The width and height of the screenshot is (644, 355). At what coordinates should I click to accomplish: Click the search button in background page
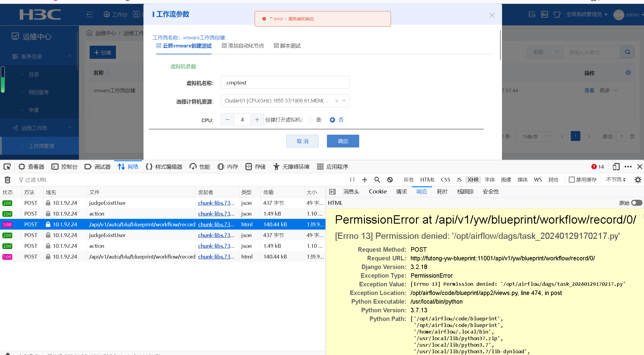(x=627, y=52)
